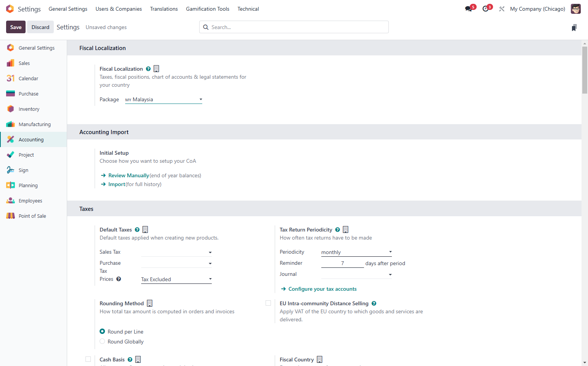Open Manufacturing settings in the sidebar
Screen dimensions: 588x366
[34, 124]
